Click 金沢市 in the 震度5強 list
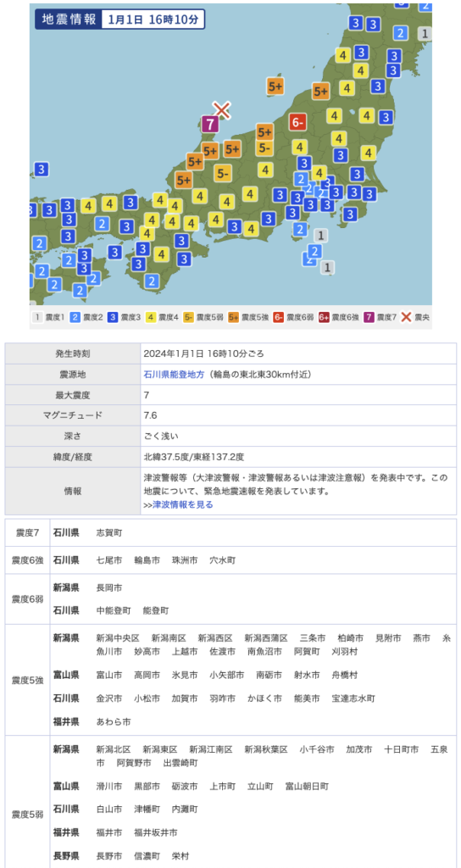Image resolution: width=461 pixels, height=868 pixels. click(109, 698)
